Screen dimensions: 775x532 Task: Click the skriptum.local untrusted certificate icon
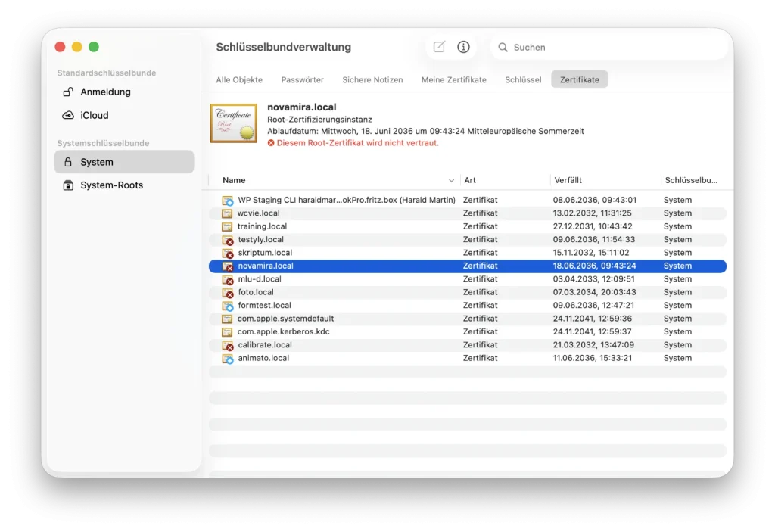(227, 254)
